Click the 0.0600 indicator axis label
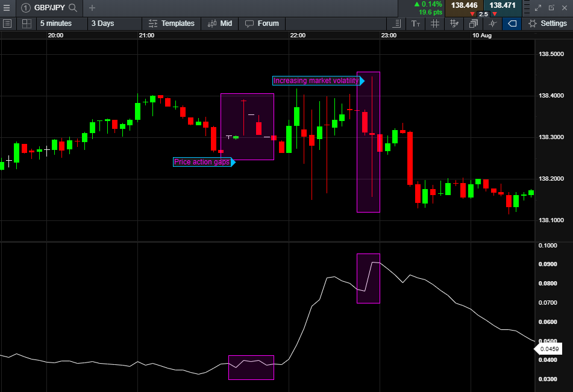This screenshot has width=573, height=392. click(x=548, y=322)
